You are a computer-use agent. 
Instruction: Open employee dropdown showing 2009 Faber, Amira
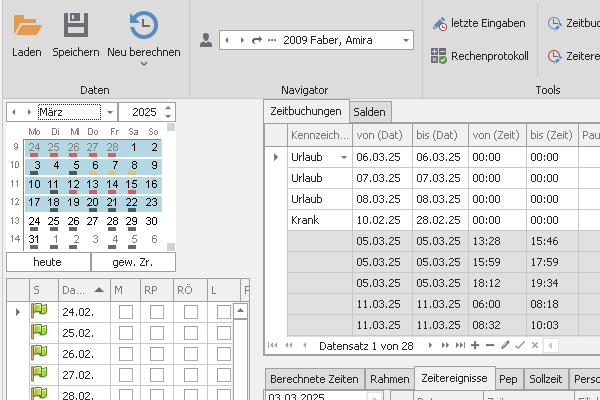tap(406, 40)
